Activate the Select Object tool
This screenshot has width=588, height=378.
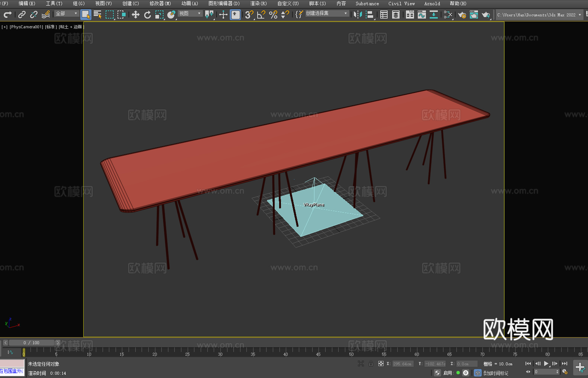pos(86,15)
